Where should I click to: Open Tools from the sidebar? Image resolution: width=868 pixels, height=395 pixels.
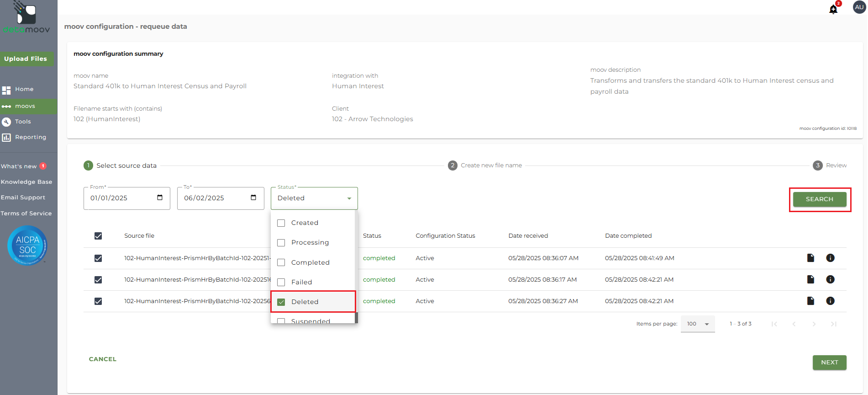coord(23,122)
